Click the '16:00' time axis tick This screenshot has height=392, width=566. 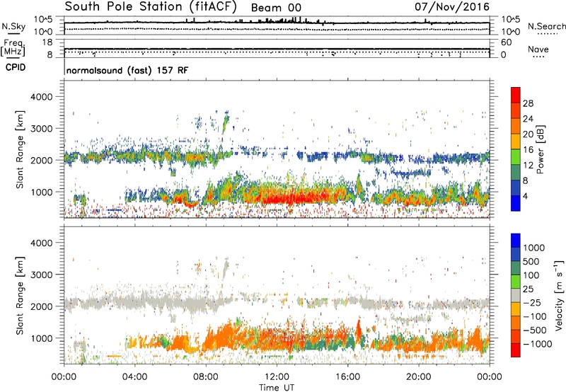(347, 377)
